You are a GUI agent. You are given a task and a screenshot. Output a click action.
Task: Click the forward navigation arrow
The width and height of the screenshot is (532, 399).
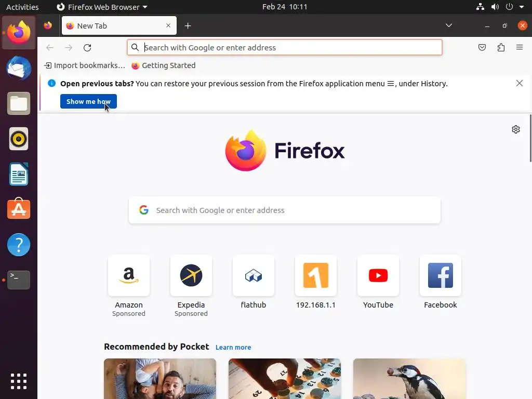(69, 47)
